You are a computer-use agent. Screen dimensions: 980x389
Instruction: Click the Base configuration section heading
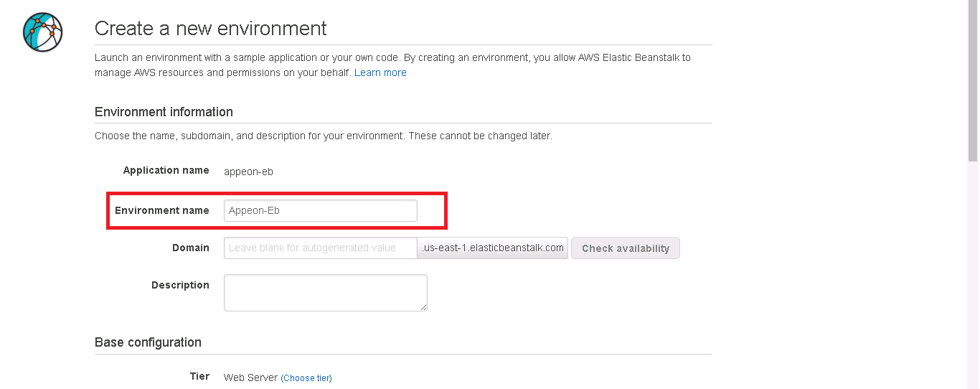(x=148, y=342)
